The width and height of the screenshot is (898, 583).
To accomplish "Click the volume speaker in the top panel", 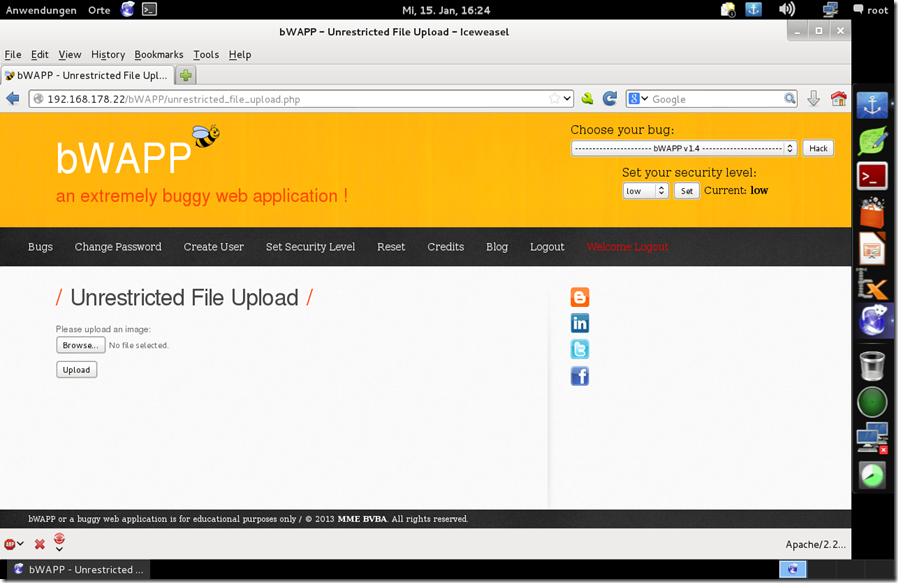I will point(787,9).
